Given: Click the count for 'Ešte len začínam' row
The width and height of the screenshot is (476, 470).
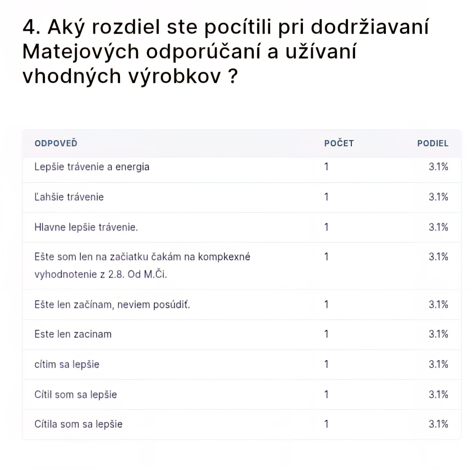Looking at the screenshot, I should click(326, 305).
